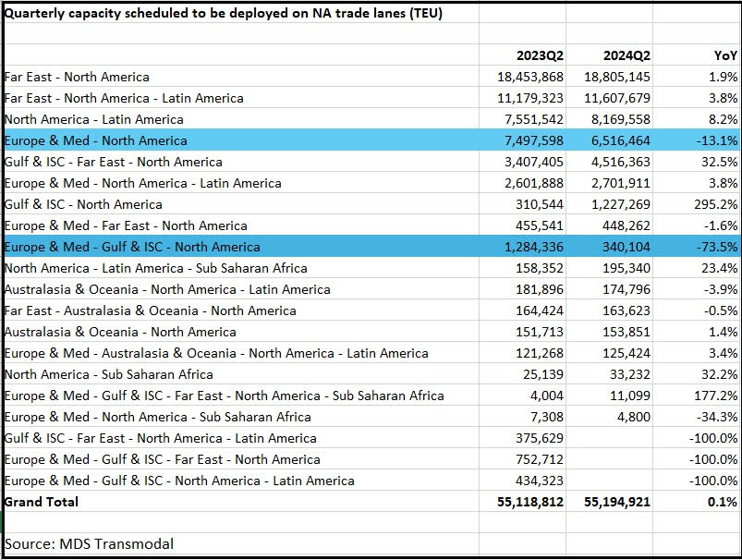Select the highlighted Europe & Med - North America cell
The image size is (742, 560).
[x=96, y=140]
